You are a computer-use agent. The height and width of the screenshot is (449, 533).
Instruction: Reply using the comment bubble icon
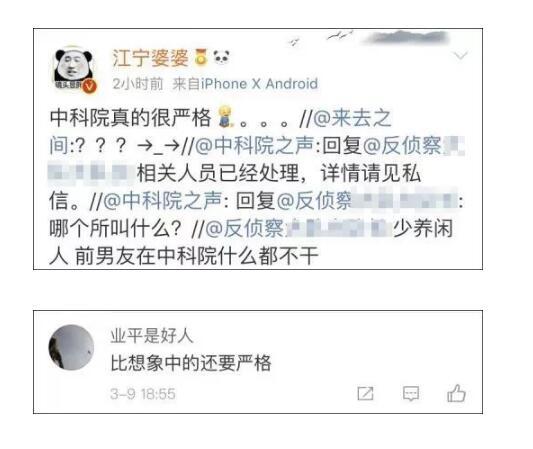tap(411, 394)
